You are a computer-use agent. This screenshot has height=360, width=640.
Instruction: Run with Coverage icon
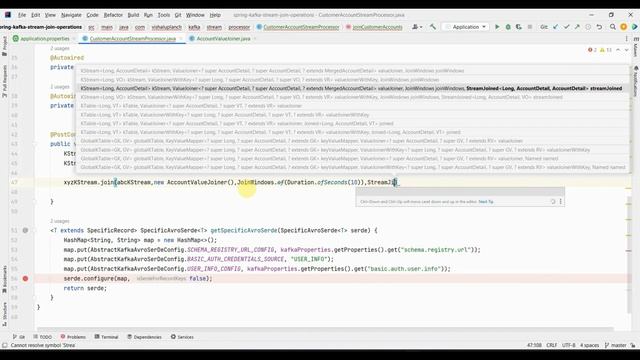point(519,27)
